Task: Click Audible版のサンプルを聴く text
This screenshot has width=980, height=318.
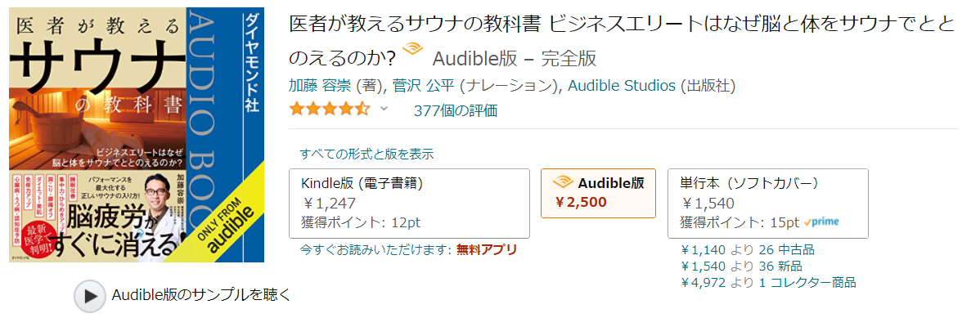Action: coord(201,295)
